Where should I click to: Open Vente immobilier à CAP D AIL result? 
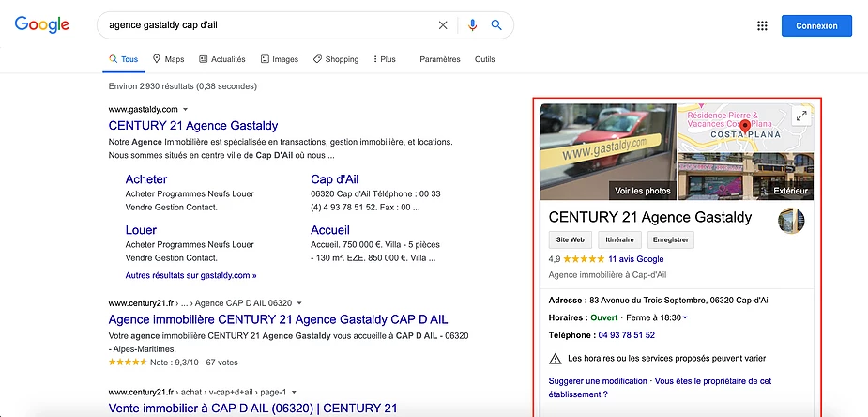[x=253, y=409]
